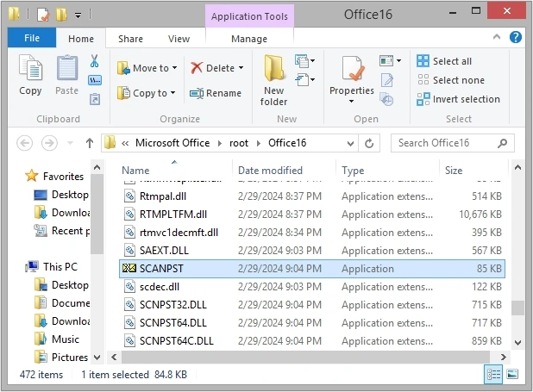Click the Cut scissors icon
Screen dimensions: 533x392
[95, 61]
